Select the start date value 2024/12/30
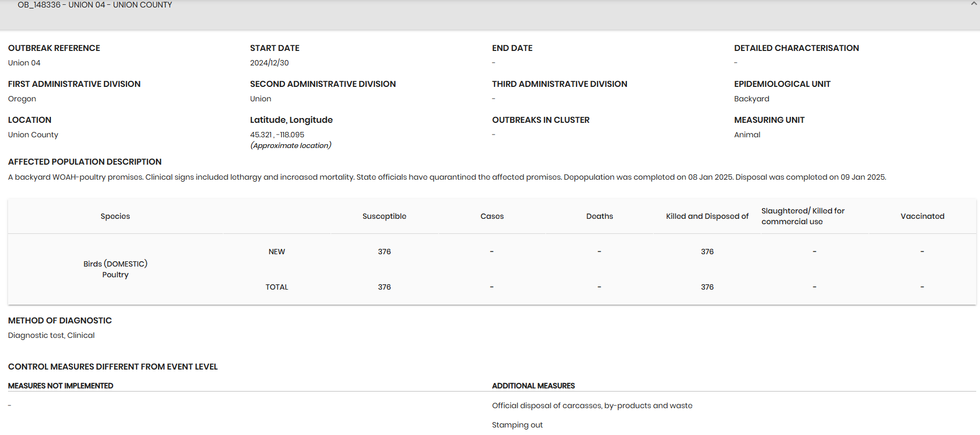The height and width of the screenshot is (435, 980). tap(269, 63)
